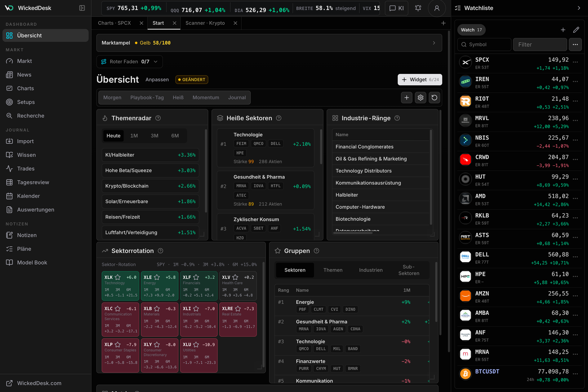Focus the Symbol search field

click(x=484, y=45)
